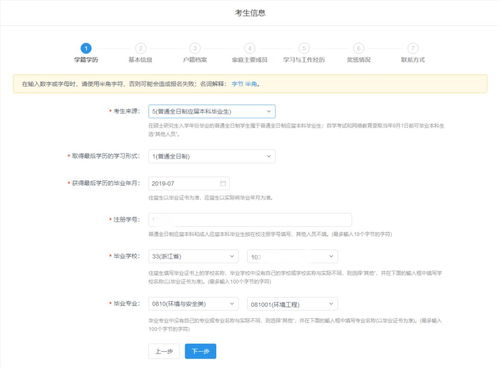Expand 取得最后学历的学习形式 dropdown

click(x=212, y=156)
